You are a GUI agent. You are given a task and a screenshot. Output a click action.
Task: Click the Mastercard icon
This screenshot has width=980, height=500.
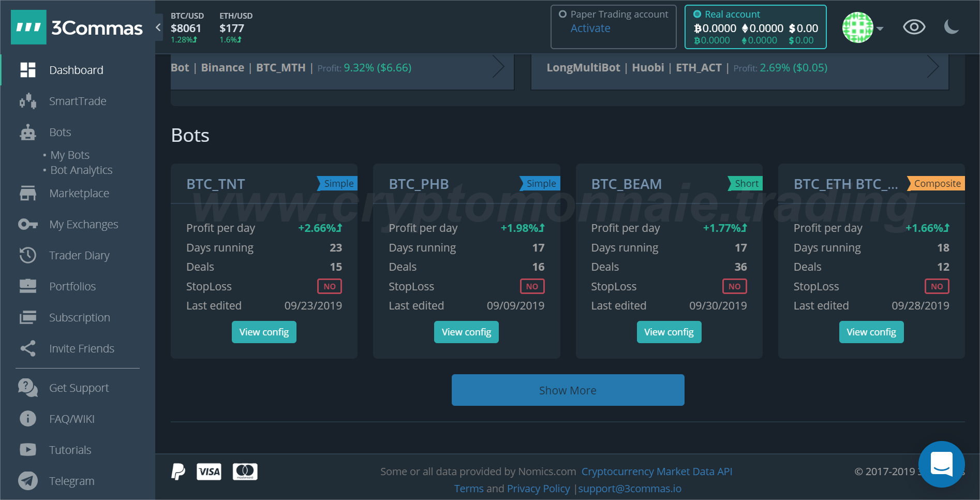click(245, 472)
